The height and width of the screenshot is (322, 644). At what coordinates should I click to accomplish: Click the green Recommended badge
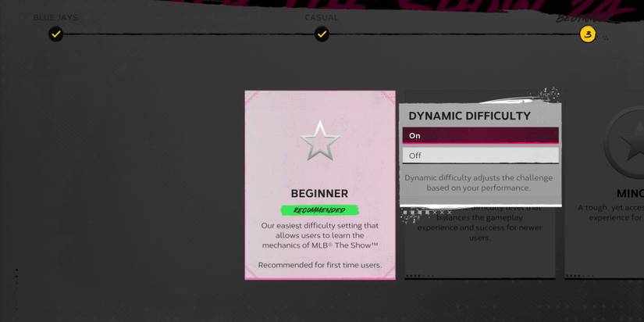[320, 209]
